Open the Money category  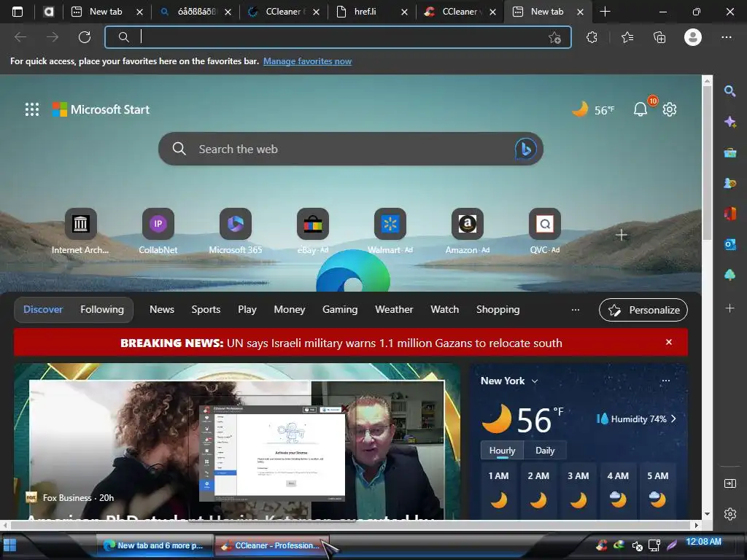(x=289, y=309)
